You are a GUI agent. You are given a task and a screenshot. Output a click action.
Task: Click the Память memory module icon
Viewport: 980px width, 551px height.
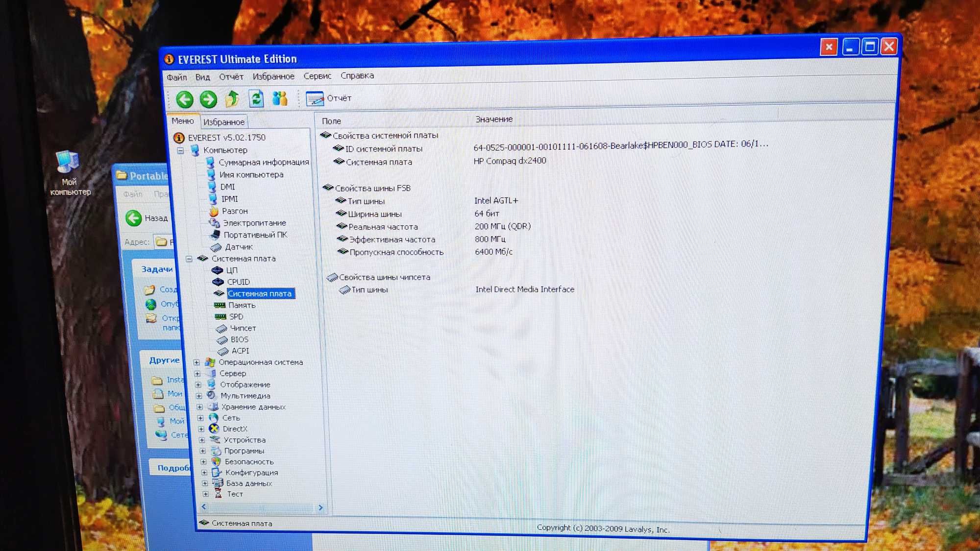coord(220,305)
